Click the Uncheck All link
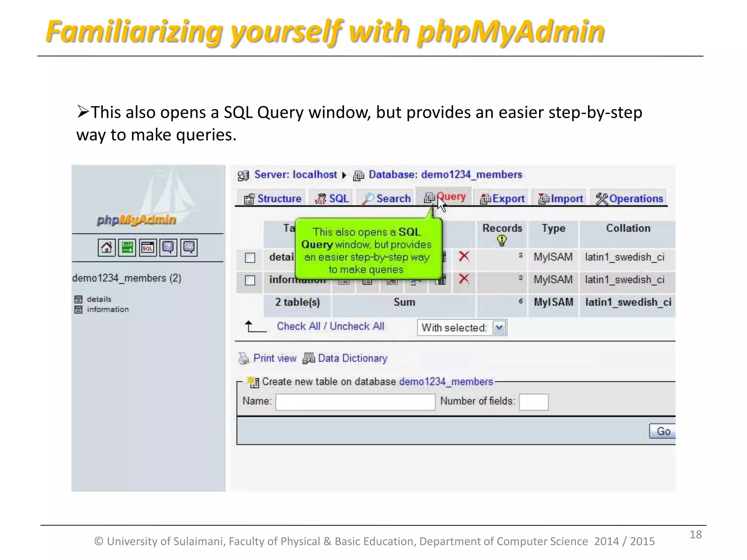This screenshot has height=560, width=747. click(x=357, y=326)
